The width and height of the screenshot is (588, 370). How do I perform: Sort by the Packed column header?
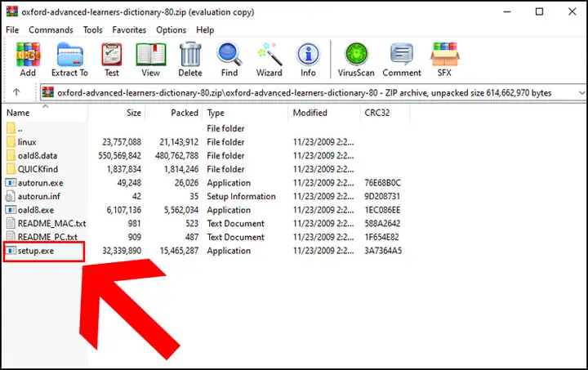tap(174, 113)
